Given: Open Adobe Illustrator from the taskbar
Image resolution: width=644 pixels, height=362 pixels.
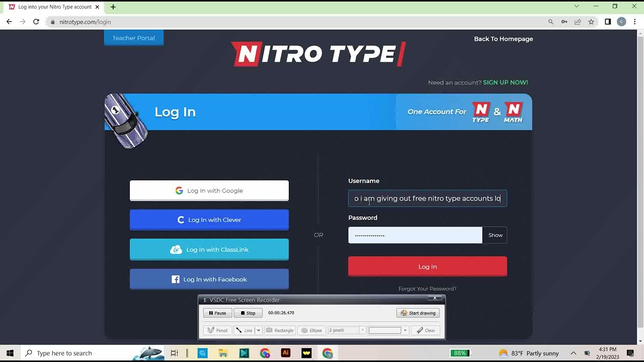Looking at the screenshot, I should [285, 353].
